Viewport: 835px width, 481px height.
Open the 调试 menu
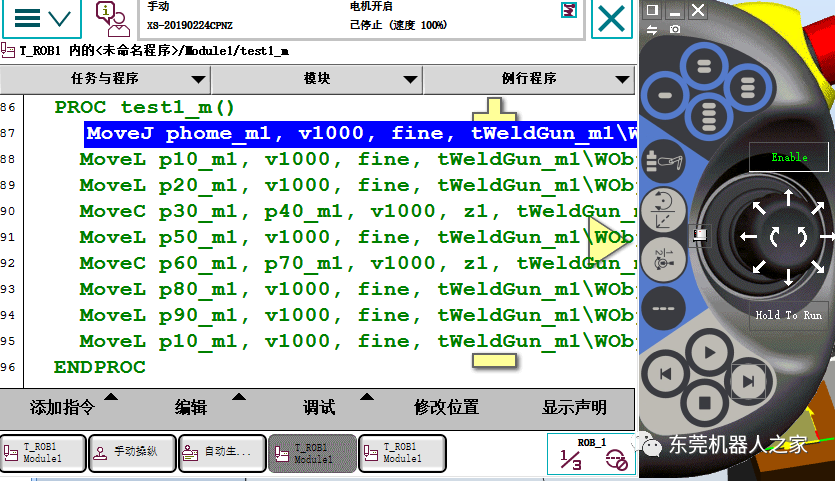coord(319,407)
